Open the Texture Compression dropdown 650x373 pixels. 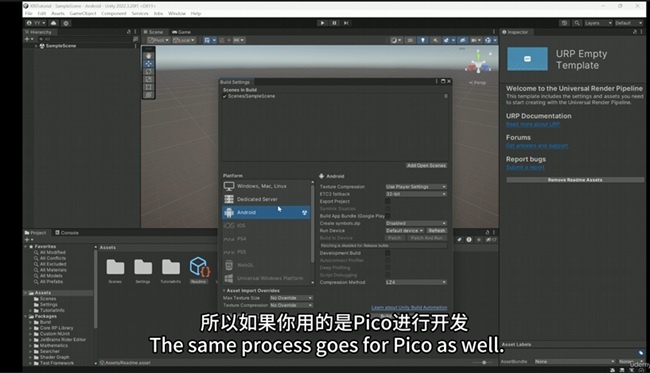coord(416,186)
